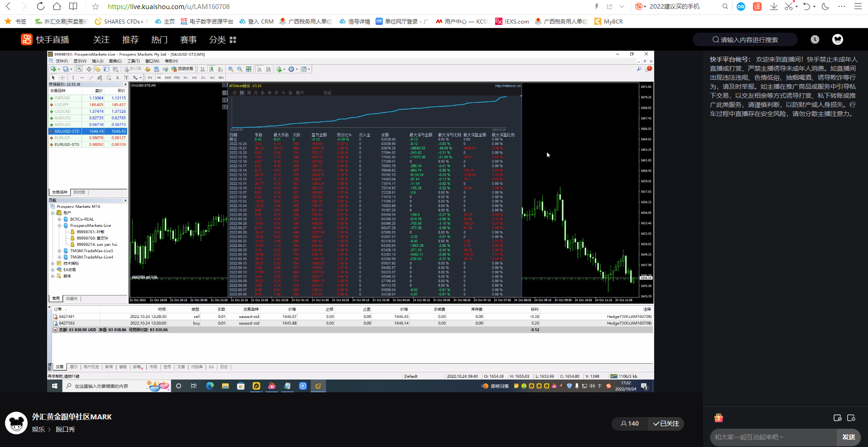Screen dimensions: 868x447
Task: Select EURUSD-STD row in Market Watch
Action: [x=88, y=144]
